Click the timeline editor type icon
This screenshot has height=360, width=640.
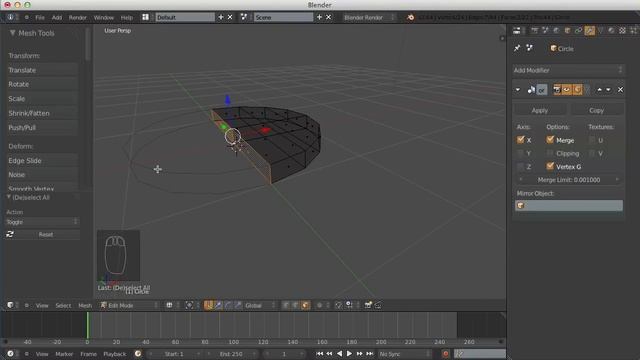click(11, 354)
